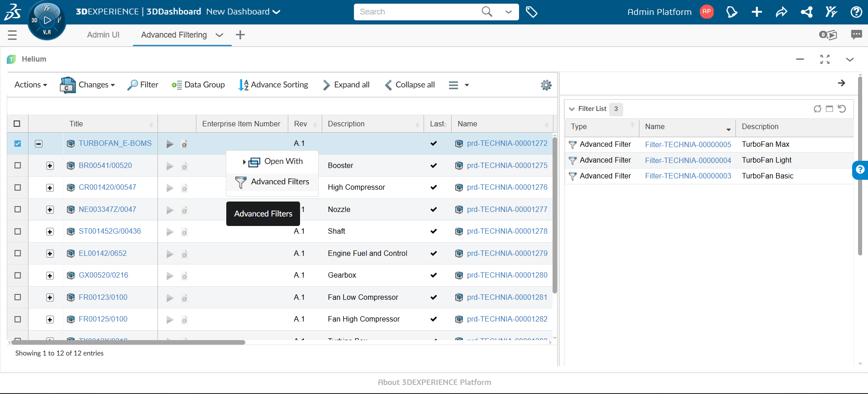Switch to the Admin UI tab
This screenshot has height=394, width=868.
103,35
